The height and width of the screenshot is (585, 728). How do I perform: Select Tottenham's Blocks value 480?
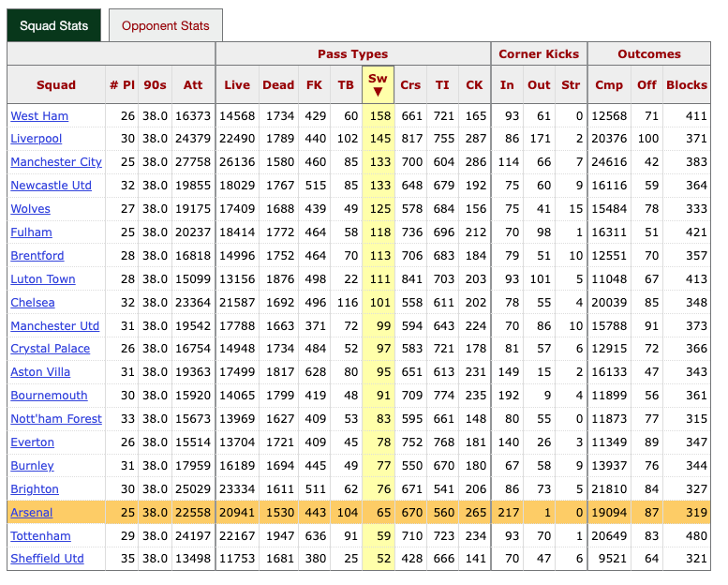pyautogui.click(x=696, y=536)
